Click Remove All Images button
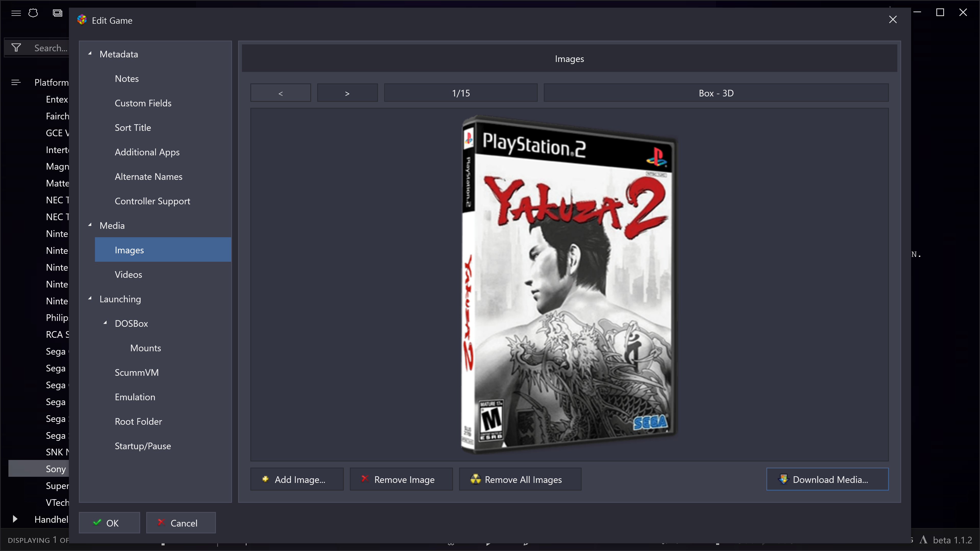 point(520,479)
